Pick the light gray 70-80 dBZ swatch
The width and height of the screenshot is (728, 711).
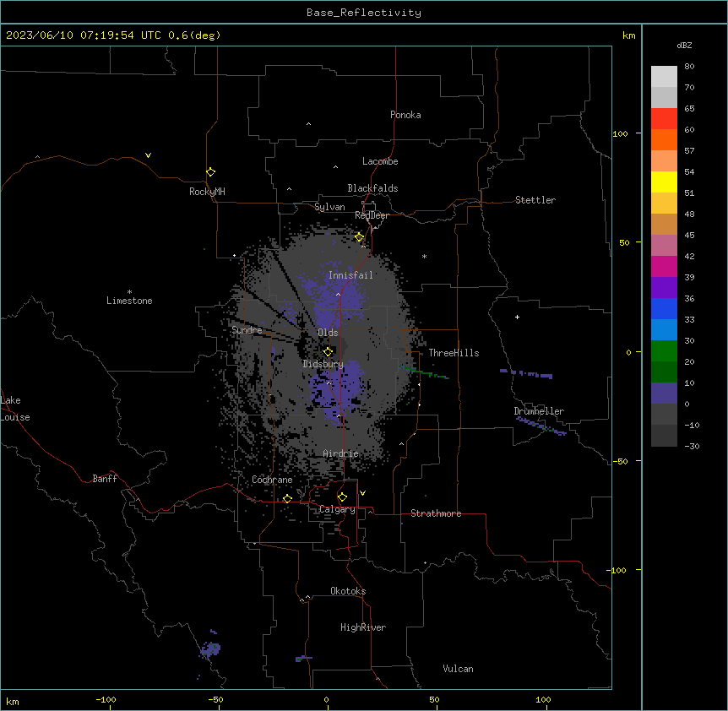pyautogui.click(x=664, y=77)
